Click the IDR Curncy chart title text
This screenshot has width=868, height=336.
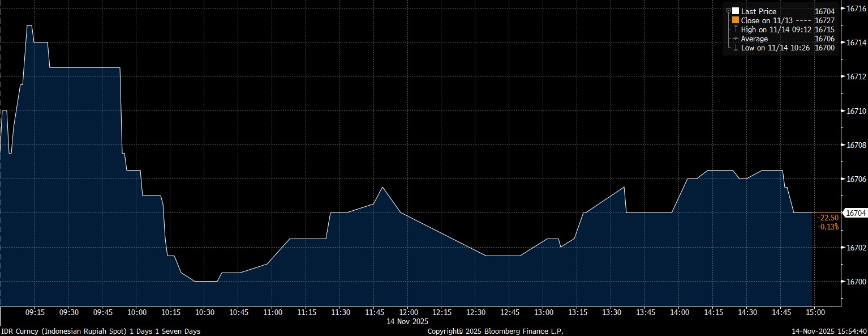coord(100,331)
